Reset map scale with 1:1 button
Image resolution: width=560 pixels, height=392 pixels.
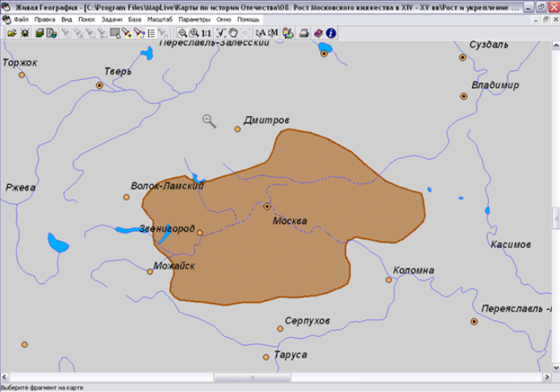(207, 33)
